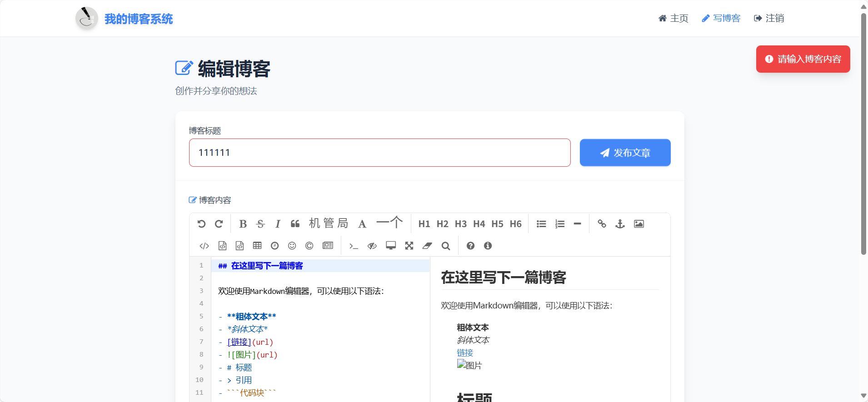The height and width of the screenshot is (402, 868).
Task: Insert H4 heading
Action: (x=479, y=224)
